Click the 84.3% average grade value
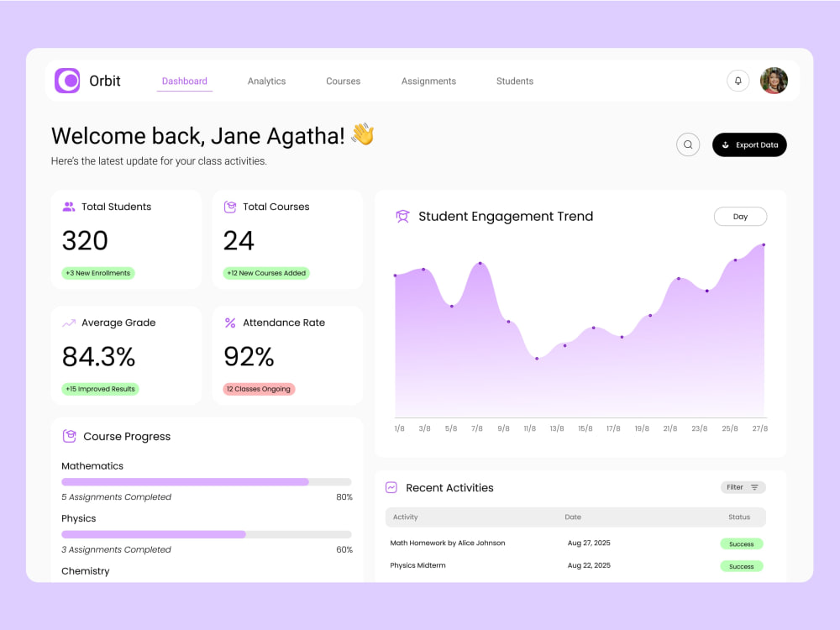840x630 pixels. [98, 356]
